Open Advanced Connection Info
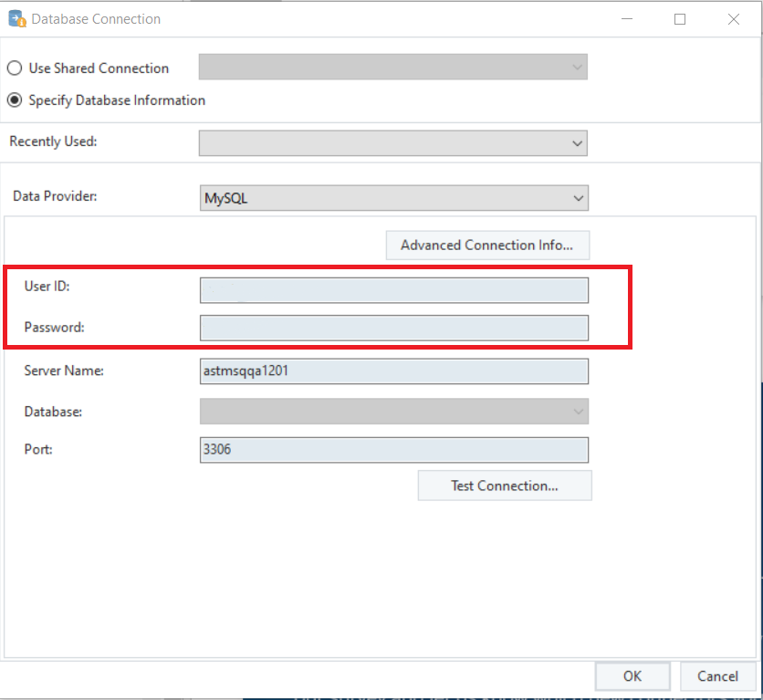The height and width of the screenshot is (700, 763). pos(486,245)
